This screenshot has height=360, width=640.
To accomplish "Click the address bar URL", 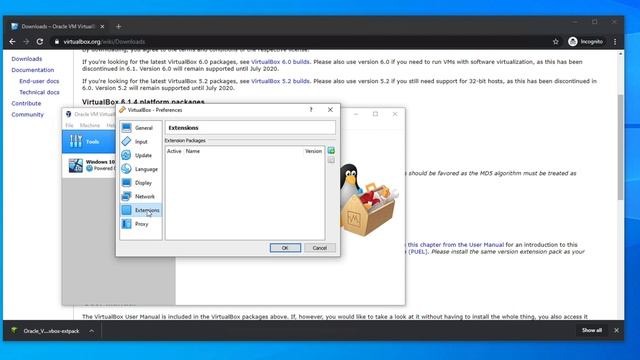I will tap(104, 42).
